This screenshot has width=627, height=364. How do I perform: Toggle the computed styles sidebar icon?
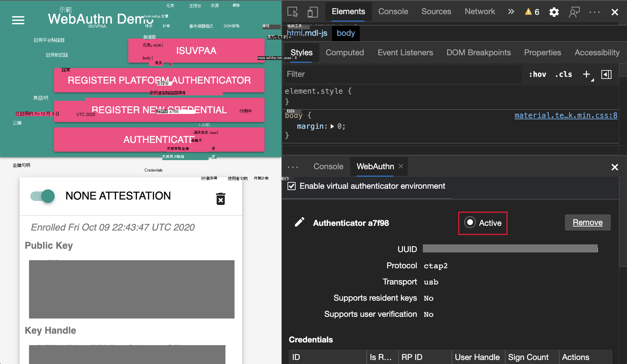tap(606, 74)
